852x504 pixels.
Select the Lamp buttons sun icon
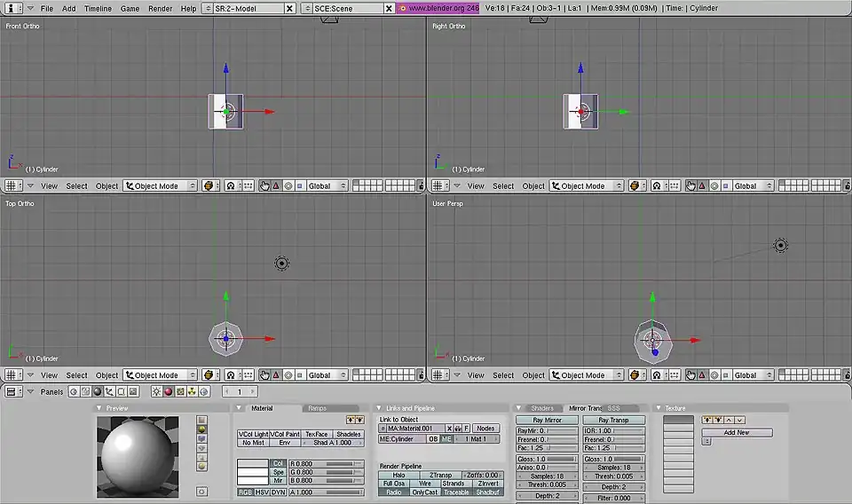pyautogui.click(x=156, y=391)
